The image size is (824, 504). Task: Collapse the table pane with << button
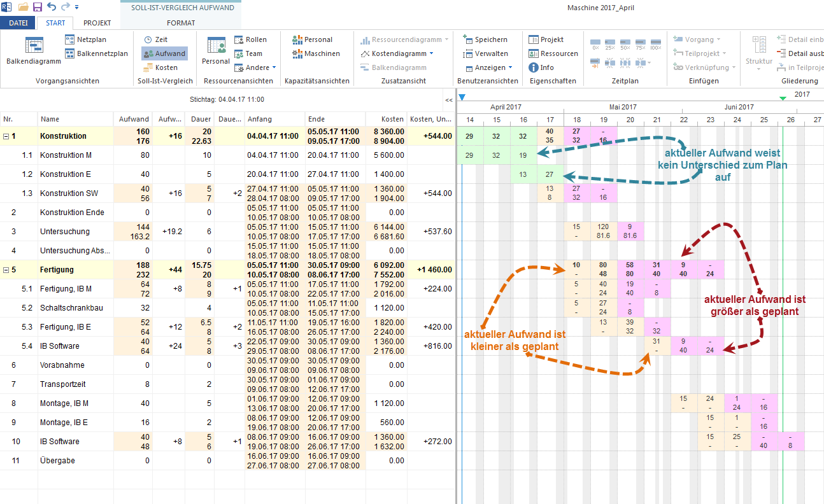coord(449,100)
